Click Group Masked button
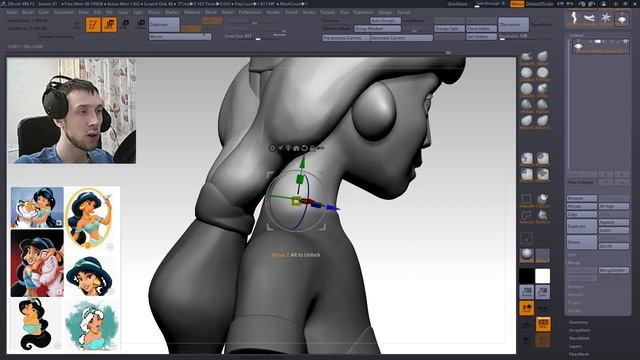Image resolution: width=640 pixels, height=360 pixels. (x=377, y=29)
